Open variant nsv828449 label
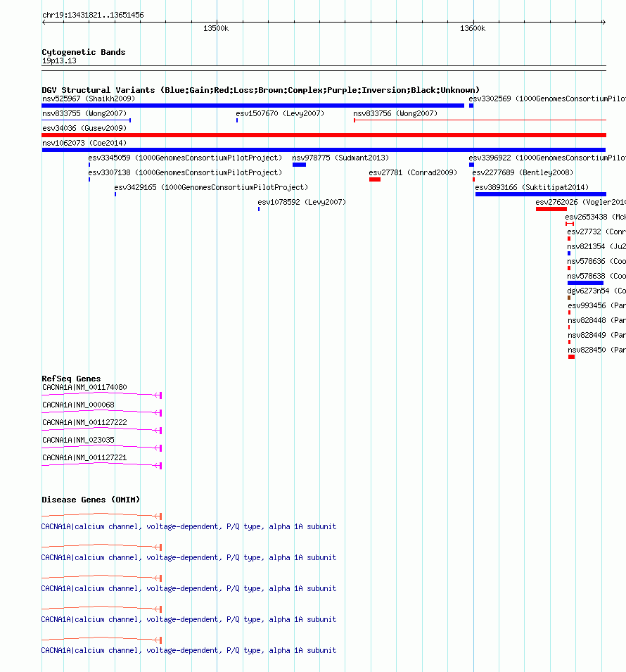The height and width of the screenshot is (672, 626). pyautogui.click(x=597, y=335)
